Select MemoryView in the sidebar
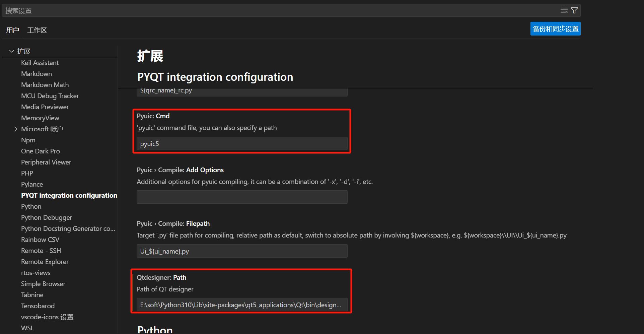The width and height of the screenshot is (644, 334). [x=40, y=118]
